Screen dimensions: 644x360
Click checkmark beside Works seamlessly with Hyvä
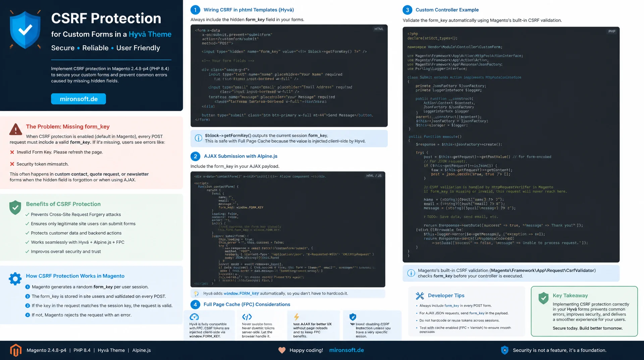(27, 242)
